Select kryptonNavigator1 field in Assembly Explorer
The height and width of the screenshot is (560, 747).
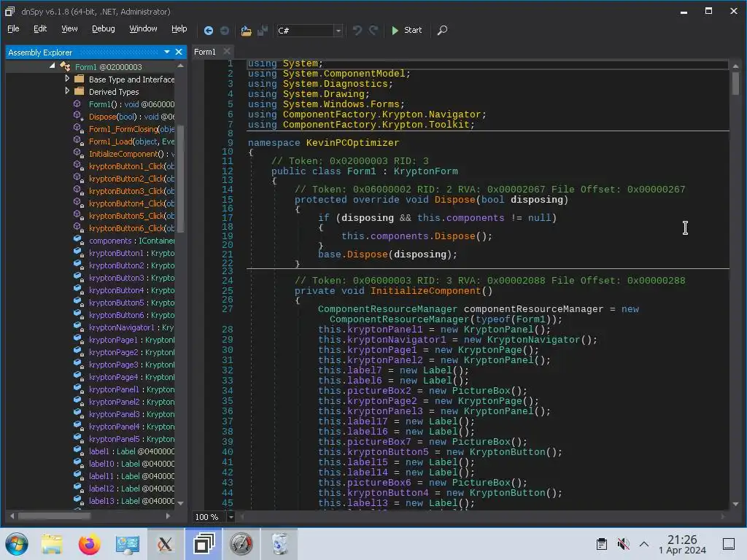(x=121, y=327)
